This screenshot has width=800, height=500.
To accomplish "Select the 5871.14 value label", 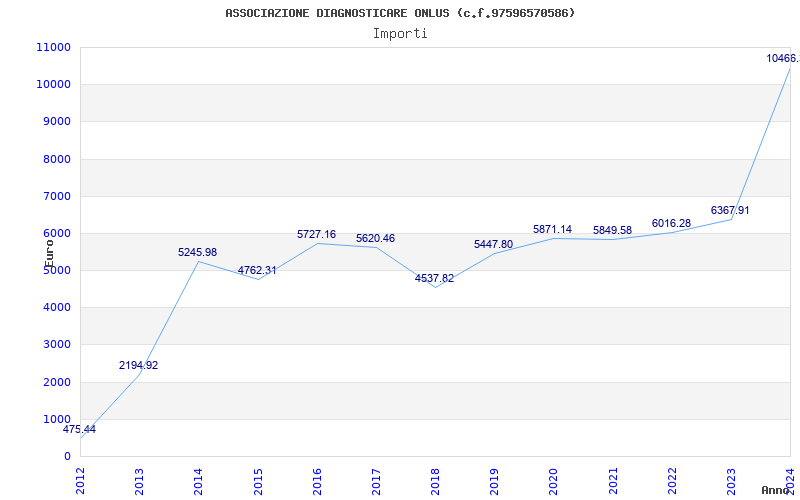I will pyautogui.click(x=552, y=230).
